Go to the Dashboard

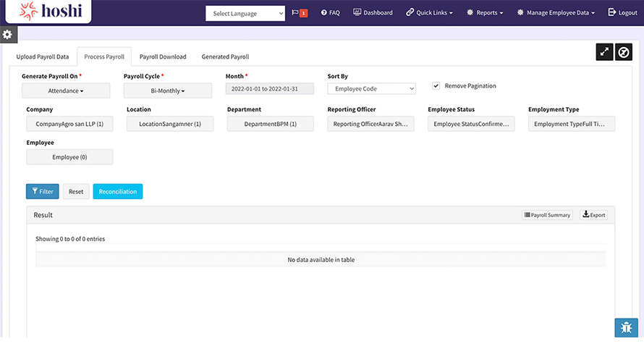pos(373,13)
